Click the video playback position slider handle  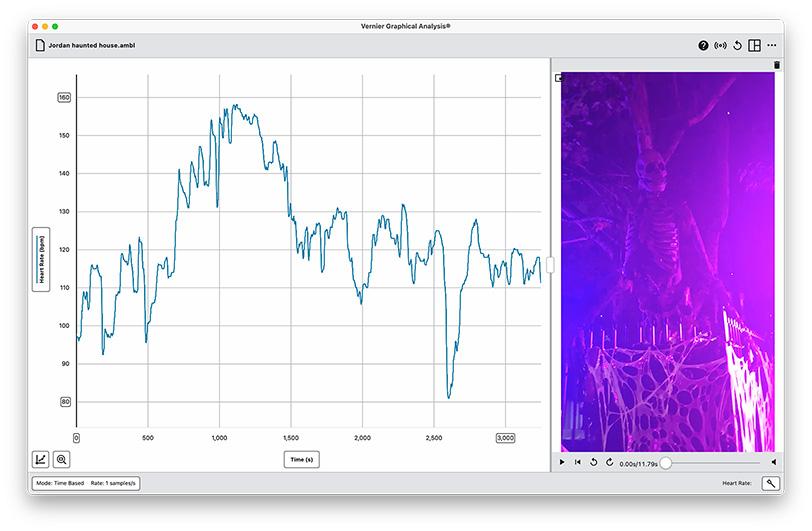(x=666, y=462)
